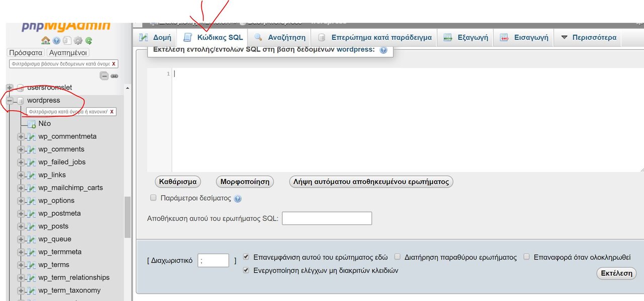Open navigation panel settings gear icon
644x301 pixels.
[78, 41]
